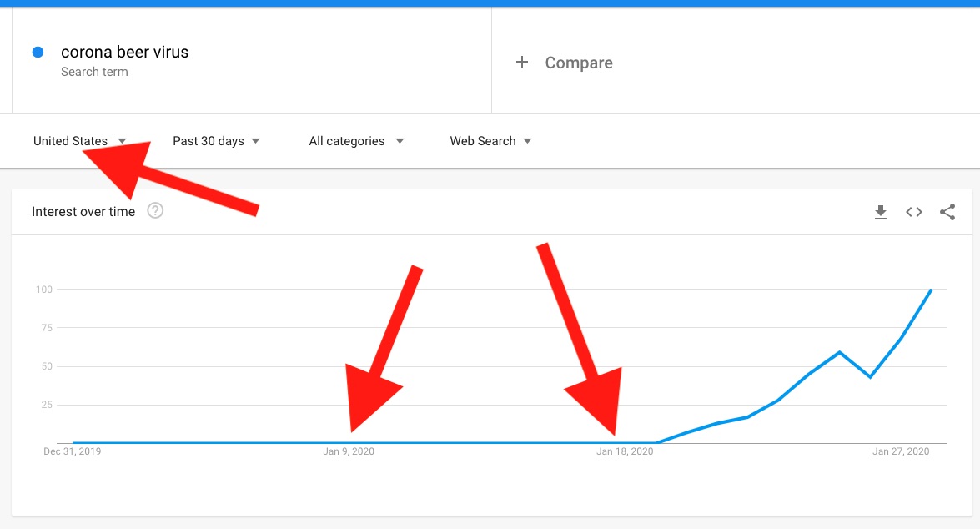Download the Interest over time data
The width and height of the screenshot is (980, 529).
pos(881,212)
